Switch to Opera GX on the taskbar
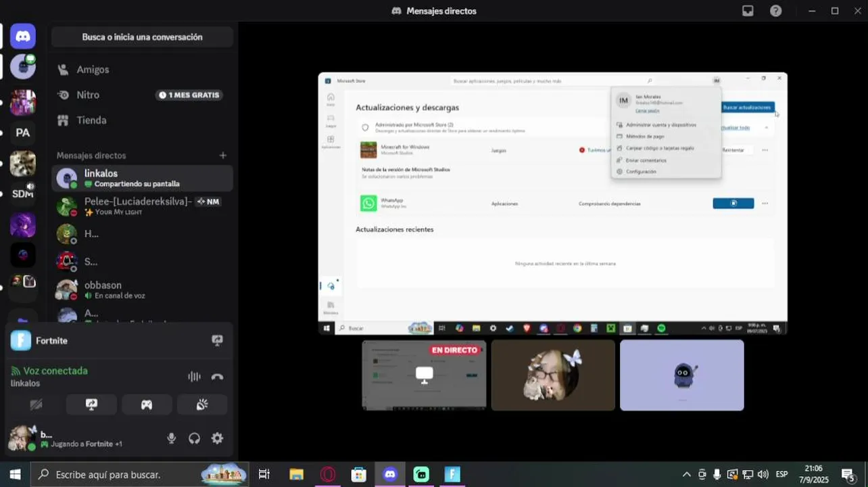The image size is (868, 487). pyautogui.click(x=328, y=475)
